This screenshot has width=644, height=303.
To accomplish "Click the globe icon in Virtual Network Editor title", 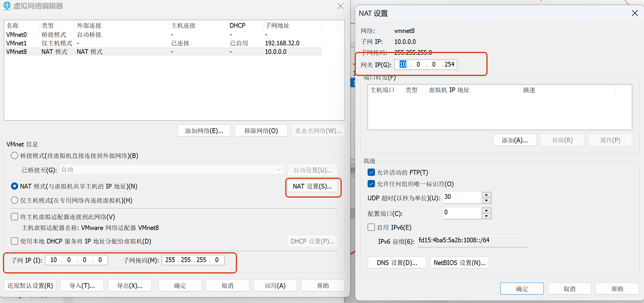I will 7,6.
